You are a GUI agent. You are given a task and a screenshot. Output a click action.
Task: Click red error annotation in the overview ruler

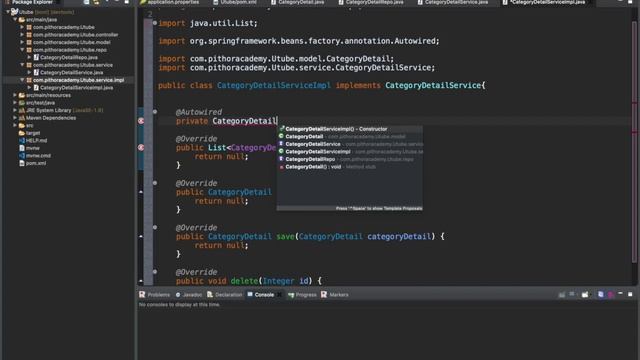pos(635,131)
